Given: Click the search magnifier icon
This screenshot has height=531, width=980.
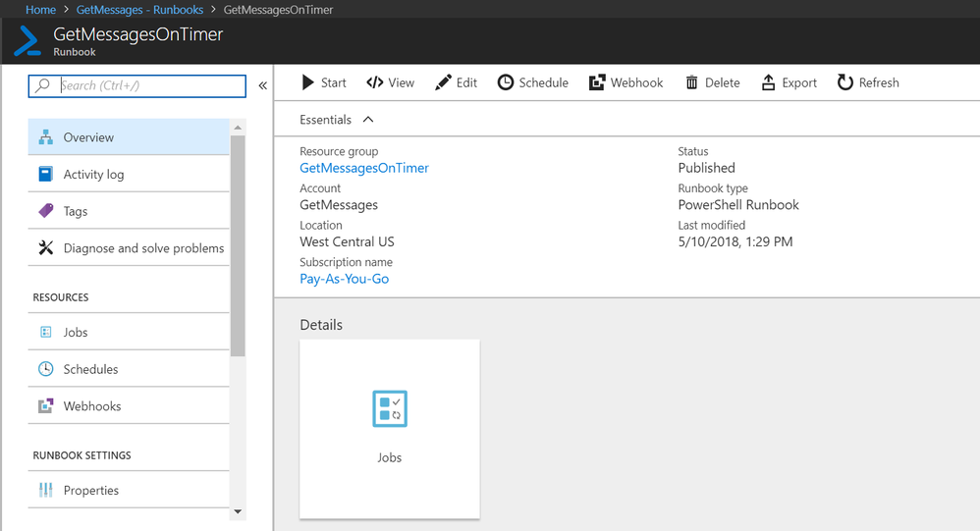Looking at the screenshot, I should click(x=42, y=85).
